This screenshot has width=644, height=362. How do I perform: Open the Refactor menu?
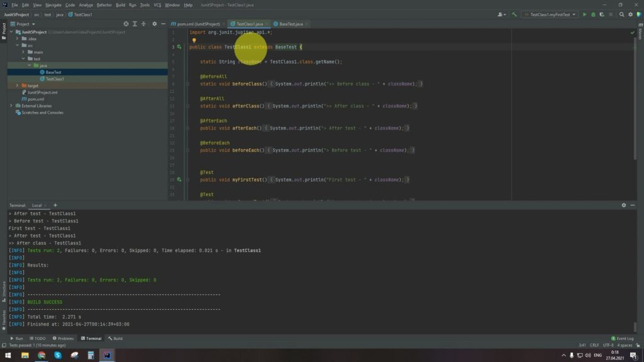tap(104, 5)
